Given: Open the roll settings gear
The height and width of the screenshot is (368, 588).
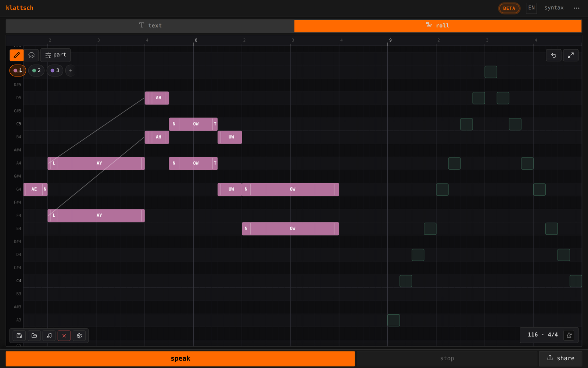Looking at the screenshot, I should click(x=79, y=336).
